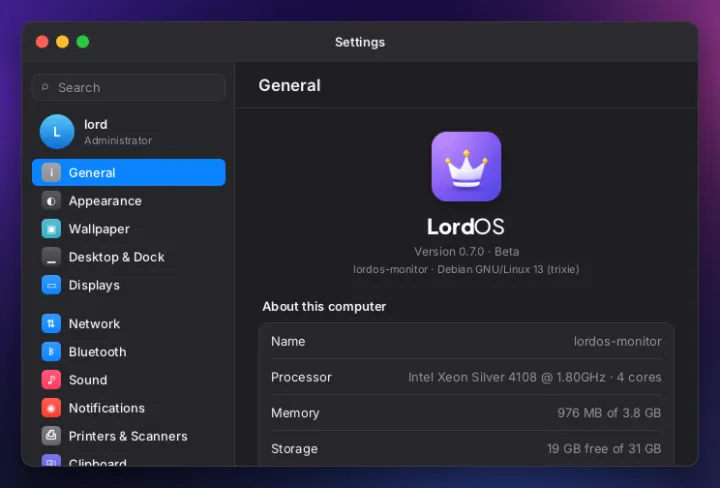This screenshot has height=488, width=720.
Task: Select the General sidebar item
Action: point(129,173)
